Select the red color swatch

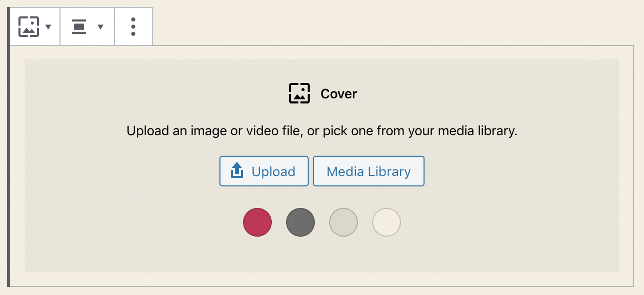click(x=257, y=222)
